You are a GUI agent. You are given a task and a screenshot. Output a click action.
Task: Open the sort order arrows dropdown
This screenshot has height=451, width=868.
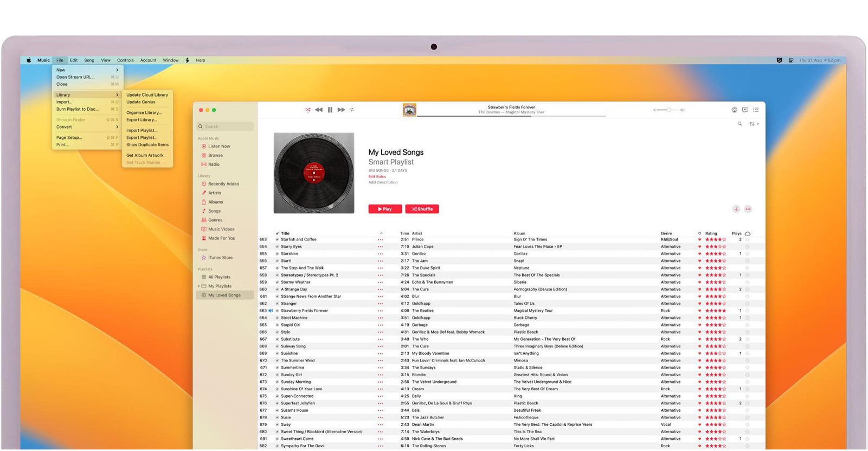[754, 124]
